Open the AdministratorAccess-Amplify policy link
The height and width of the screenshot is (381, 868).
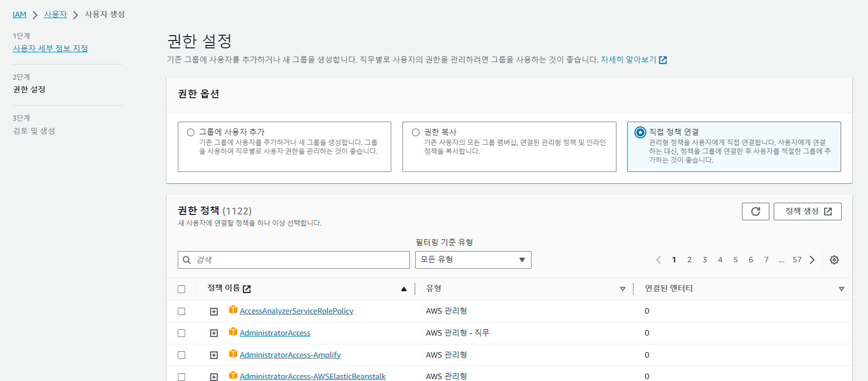coord(290,355)
